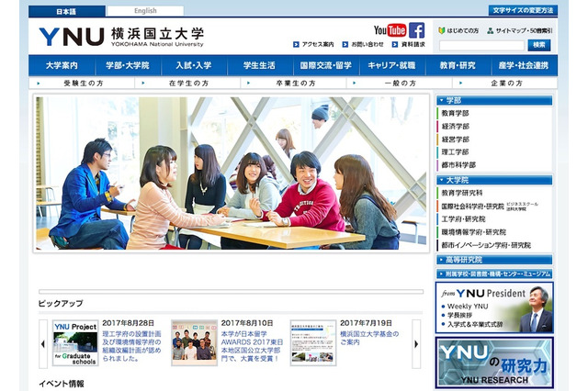Image resolution: width=588 pixels, height=391 pixels.
Task: Select 在学生の方 audience link
Action: coord(187,84)
